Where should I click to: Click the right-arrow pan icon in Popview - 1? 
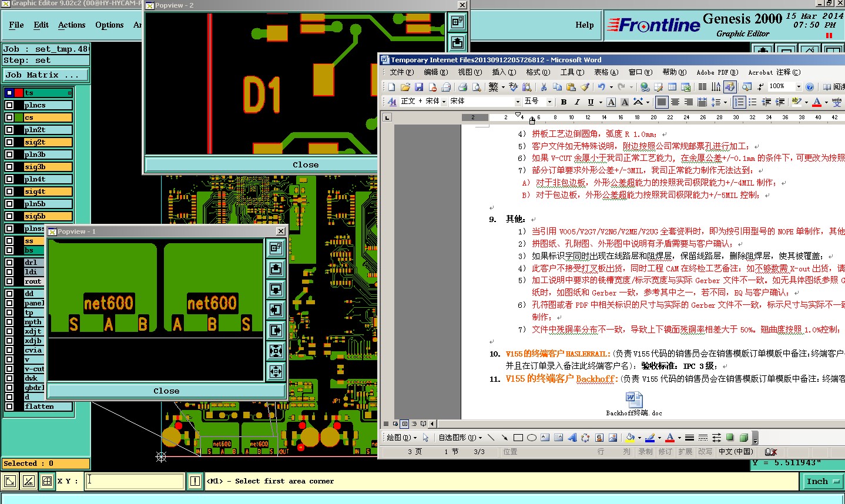pos(276,331)
